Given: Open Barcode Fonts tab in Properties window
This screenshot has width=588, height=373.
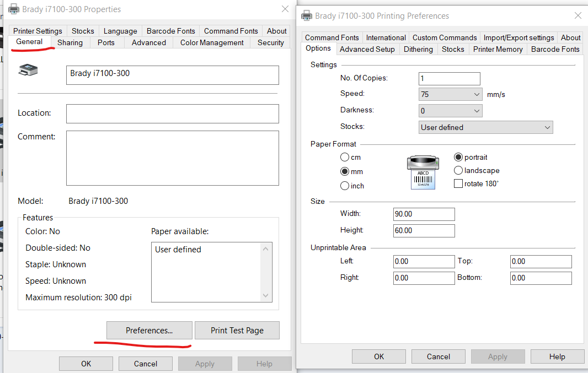Looking at the screenshot, I should click(x=171, y=31).
